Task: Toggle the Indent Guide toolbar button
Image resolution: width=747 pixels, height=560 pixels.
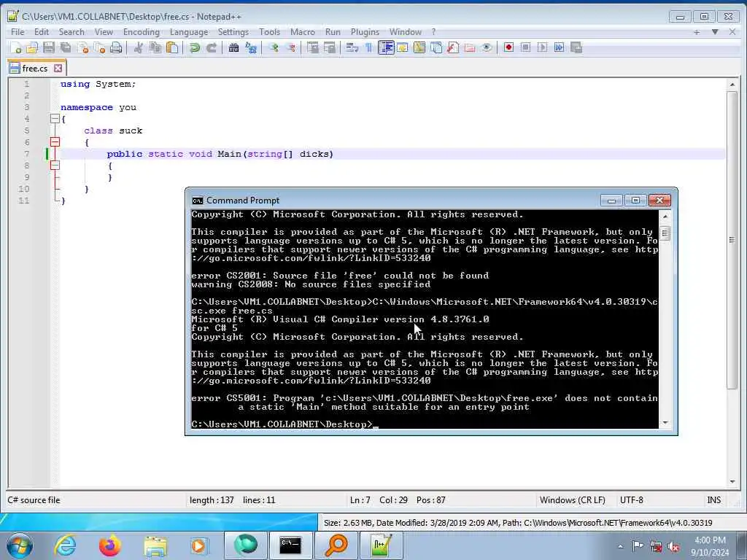Action: click(x=385, y=47)
